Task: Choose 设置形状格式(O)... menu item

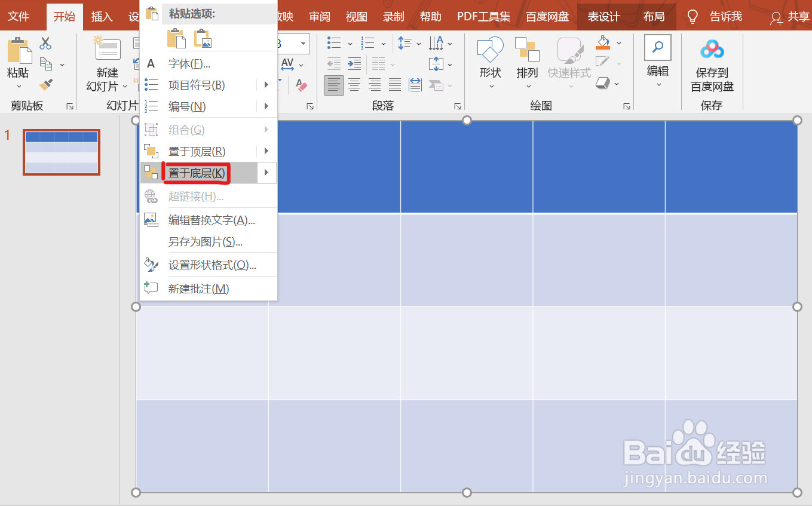Action: click(208, 265)
